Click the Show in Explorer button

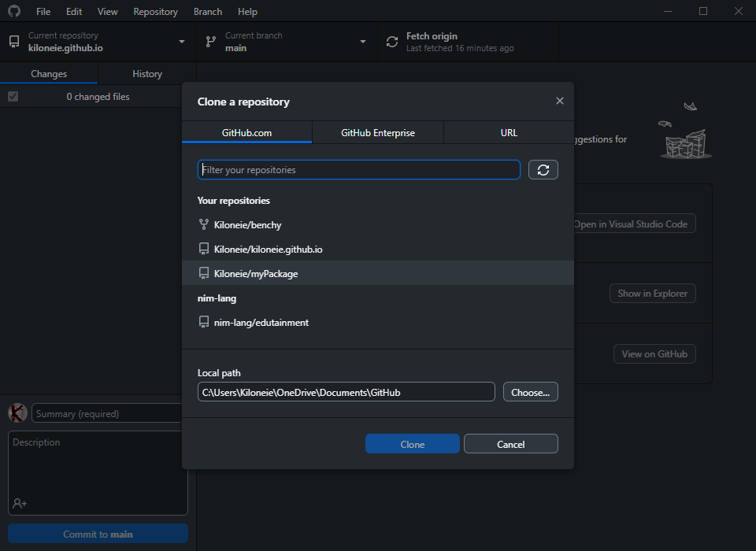pyautogui.click(x=652, y=293)
